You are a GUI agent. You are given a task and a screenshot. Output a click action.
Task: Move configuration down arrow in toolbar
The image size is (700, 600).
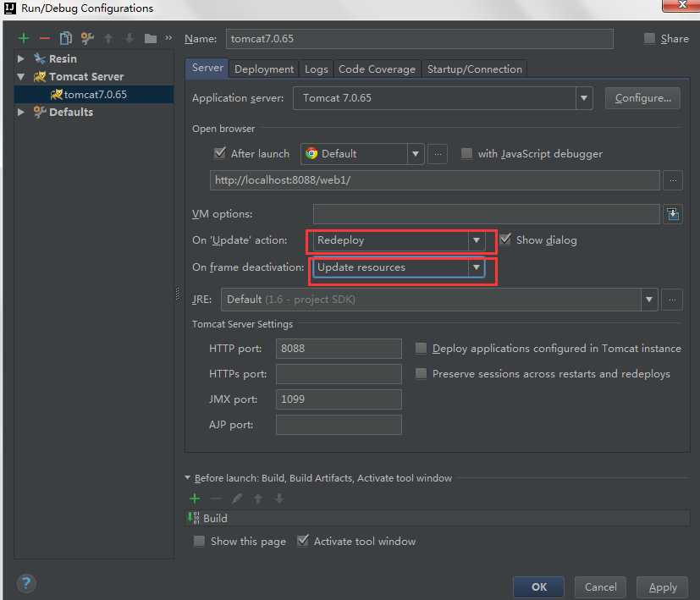click(130, 38)
